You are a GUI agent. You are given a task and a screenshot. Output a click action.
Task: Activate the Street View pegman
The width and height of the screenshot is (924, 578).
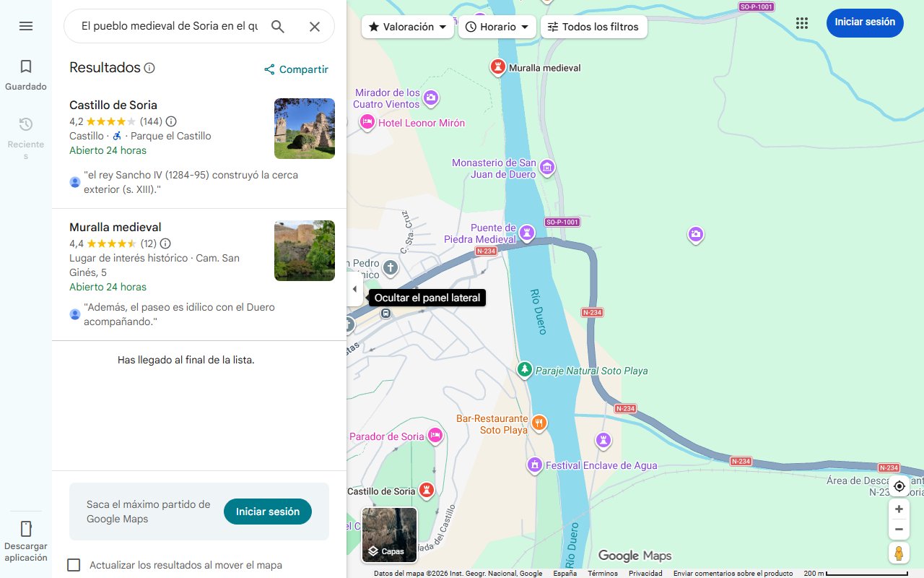(899, 553)
